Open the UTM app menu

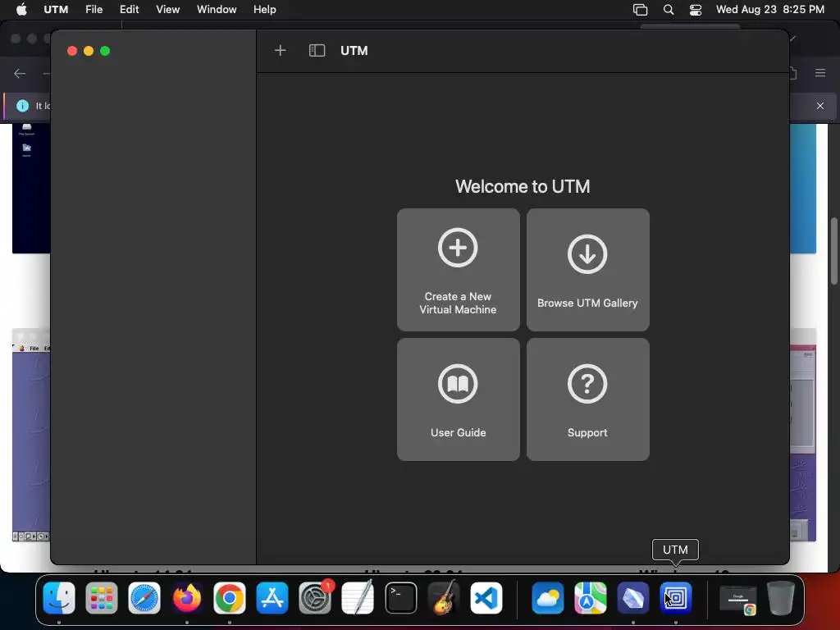56,9
